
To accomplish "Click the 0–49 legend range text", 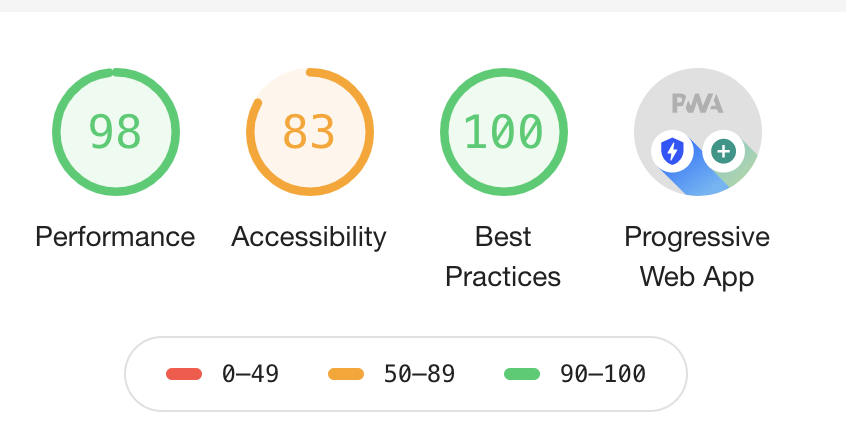I will (x=250, y=374).
